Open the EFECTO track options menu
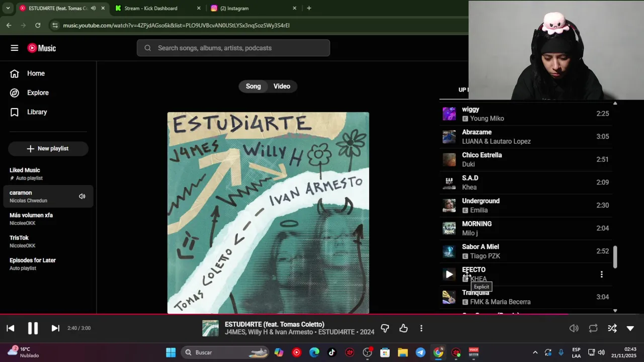Image resolution: width=644 pixels, height=362 pixels. pos(602,275)
